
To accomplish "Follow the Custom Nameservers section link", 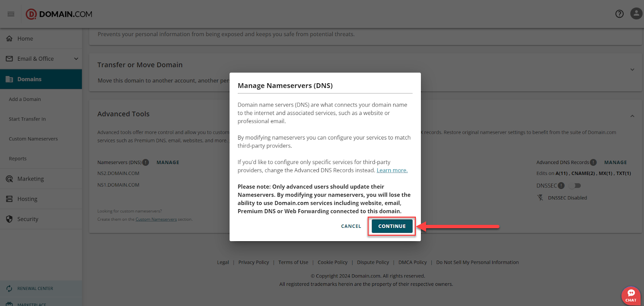I will (x=156, y=220).
